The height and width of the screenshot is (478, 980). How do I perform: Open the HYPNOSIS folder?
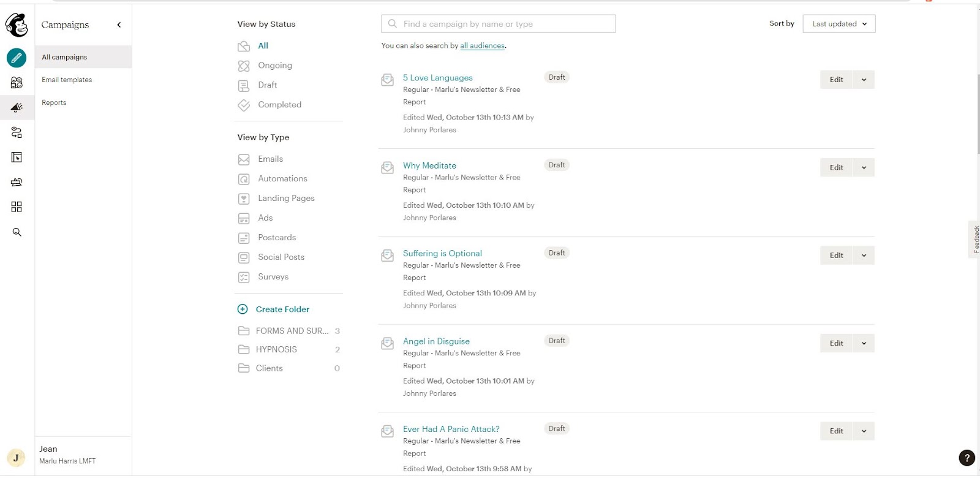click(x=276, y=349)
